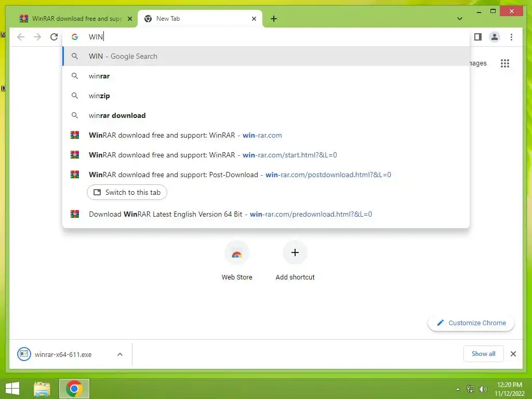Close the WinRAR download tab
This screenshot has height=399, width=532.
[x=129, y=19]
